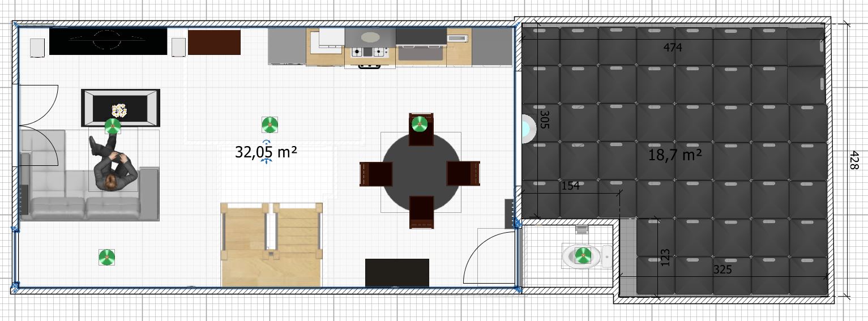The height and width of the screenshot is (321, 868).
Task: Click the 18,7 m² terrace area label
Action: (674, 155)
